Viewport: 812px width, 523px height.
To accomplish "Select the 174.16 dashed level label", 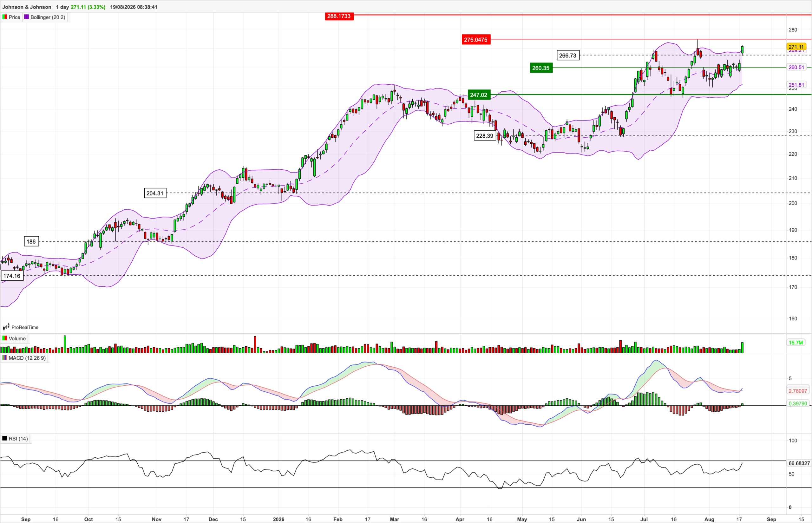I will point(12,276).
